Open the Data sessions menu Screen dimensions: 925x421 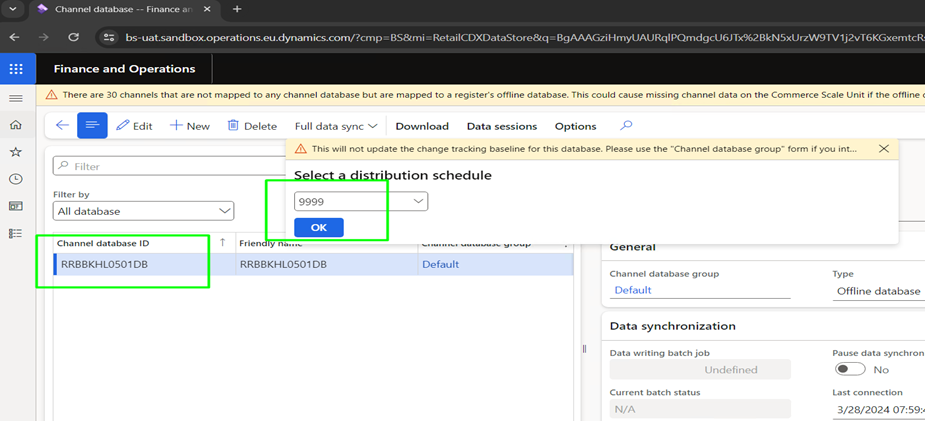tap(502, 126)
